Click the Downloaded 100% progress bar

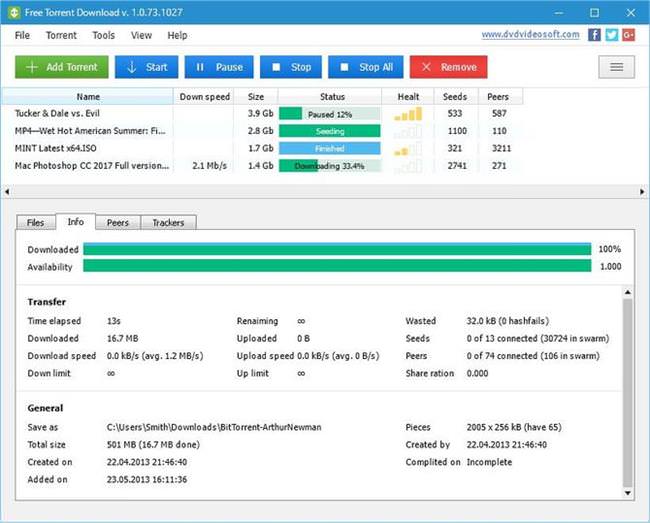click(x=337, y=249)
